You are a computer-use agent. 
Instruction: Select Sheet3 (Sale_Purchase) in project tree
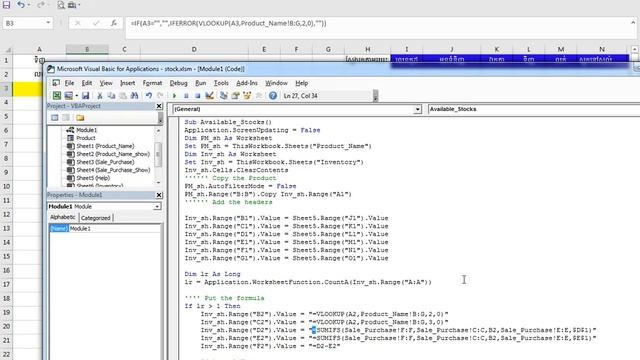tap(105, 162)
